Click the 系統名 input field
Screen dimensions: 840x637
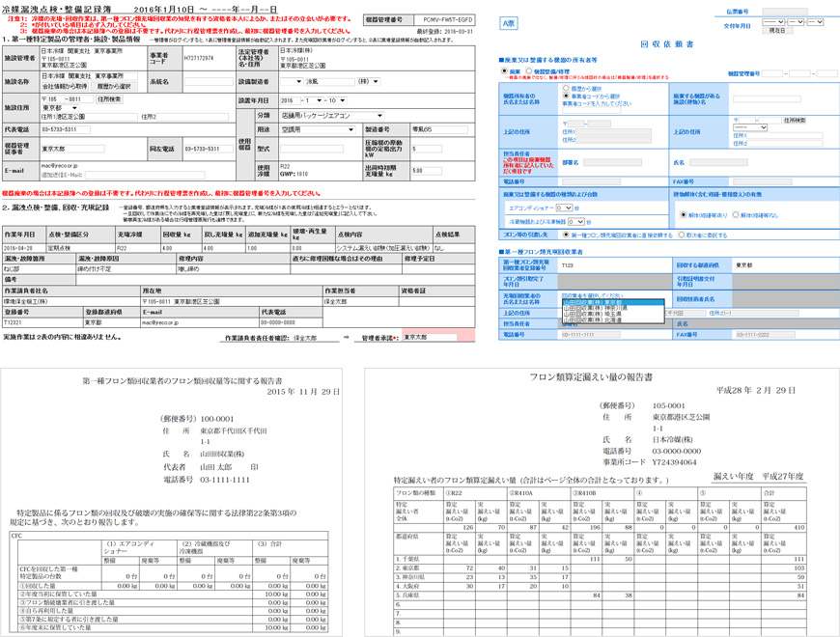(x=209, y=82)
